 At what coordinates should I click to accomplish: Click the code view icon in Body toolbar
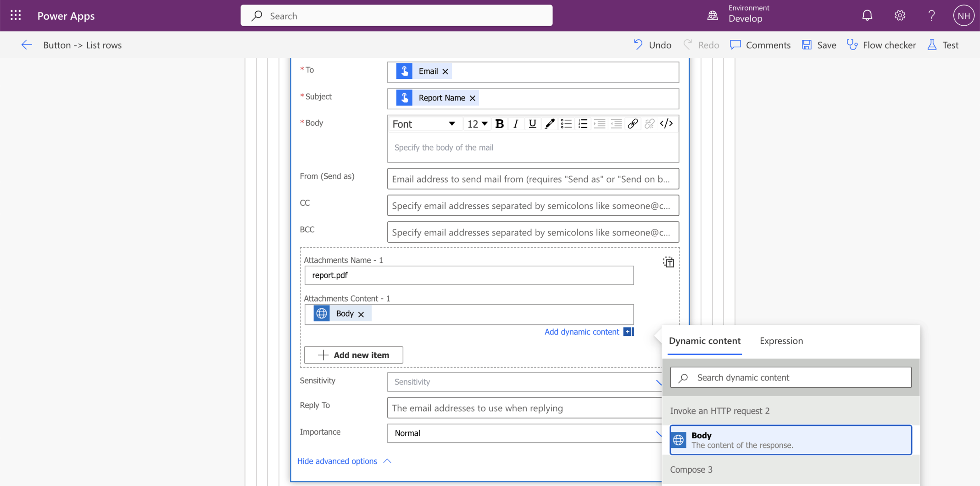tap(666, 123)
